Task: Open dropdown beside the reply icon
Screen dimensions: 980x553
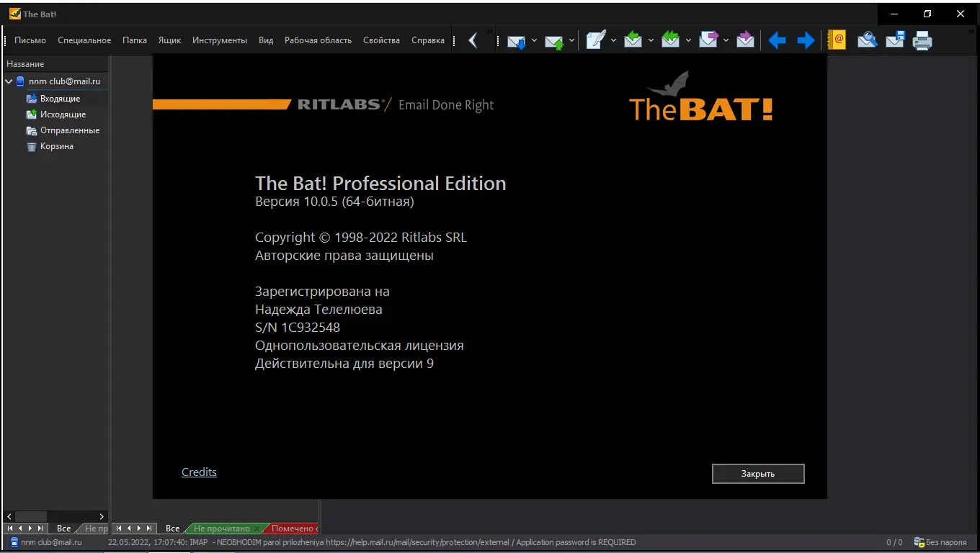Action: 651,41
